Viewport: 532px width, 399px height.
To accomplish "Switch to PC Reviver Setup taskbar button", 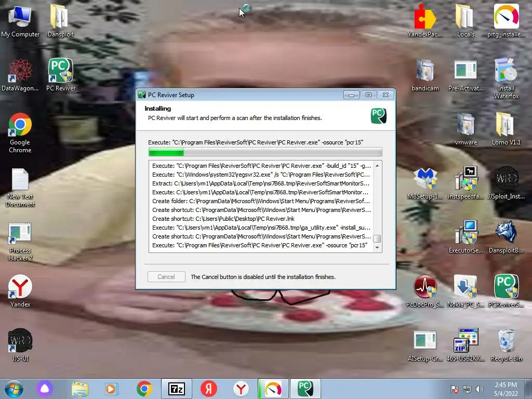I will tap(305, 389).
